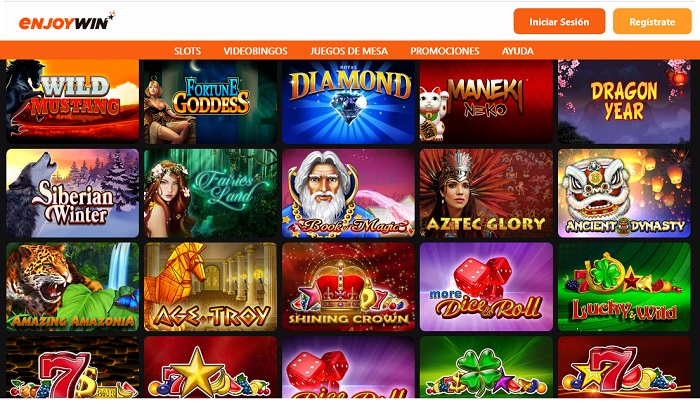The width and height of the screenshot is (700, 404).
Task: Play the Ancient Dynasty game
Action: click(x=624, y=193)
